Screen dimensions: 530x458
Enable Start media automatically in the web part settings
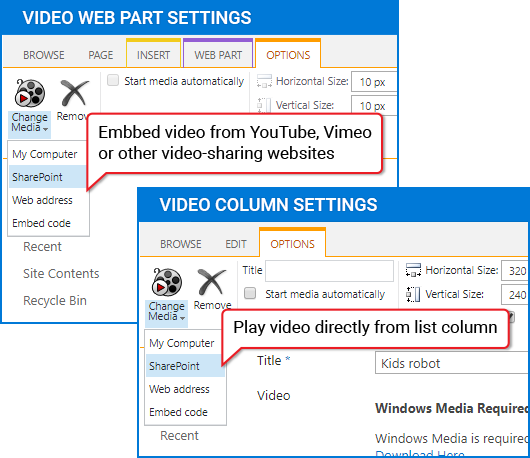point(113,80)
